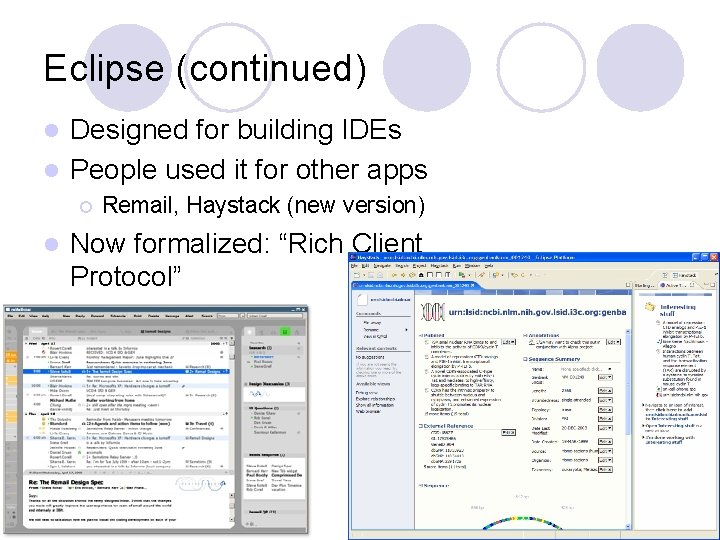Click Reply in Remail toolbar
The width and height of the screenshot is (720, 540).
[x=80, y=316]
